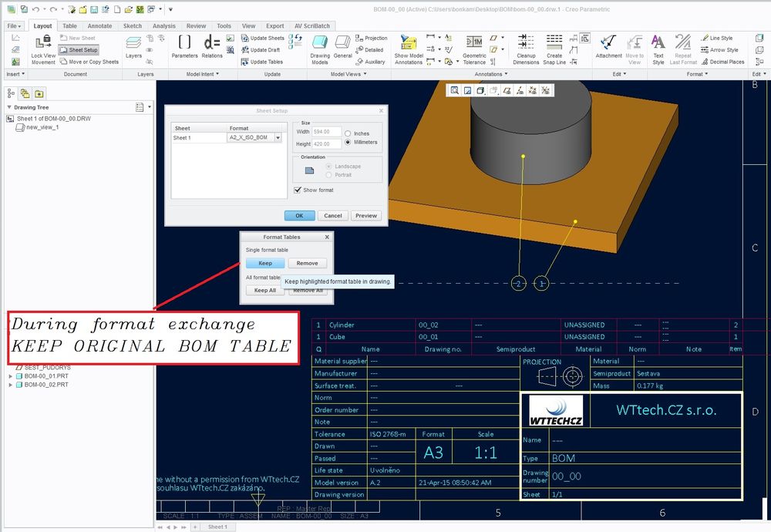Click the Redo icon in quick access toolbar
This screenshot has width=771, height=532.
click(x=54, y=9)
